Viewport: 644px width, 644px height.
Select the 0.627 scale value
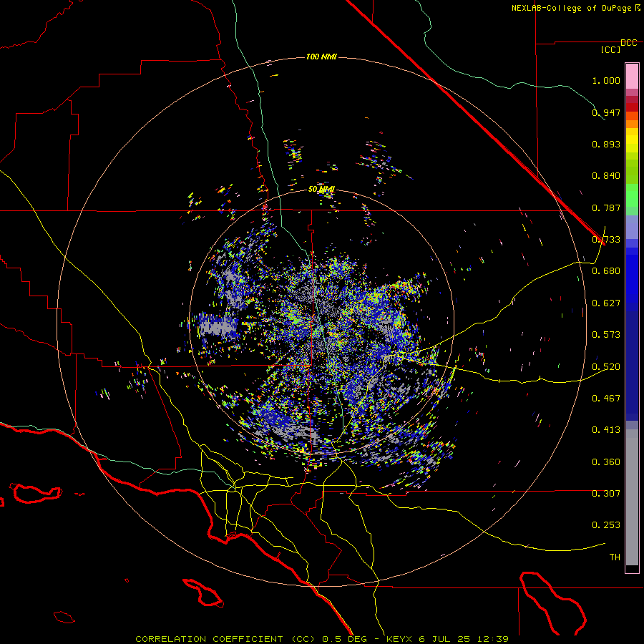[x=606, y=303]
